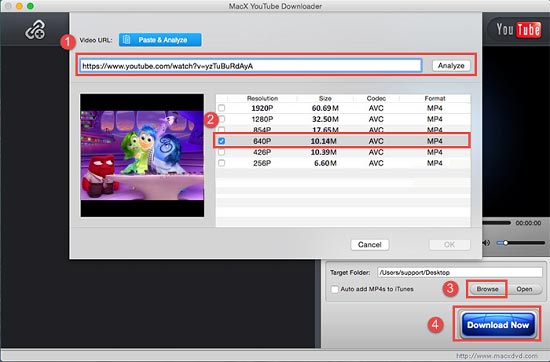
Task: Click the 256P resolution text
Action: 262,163
